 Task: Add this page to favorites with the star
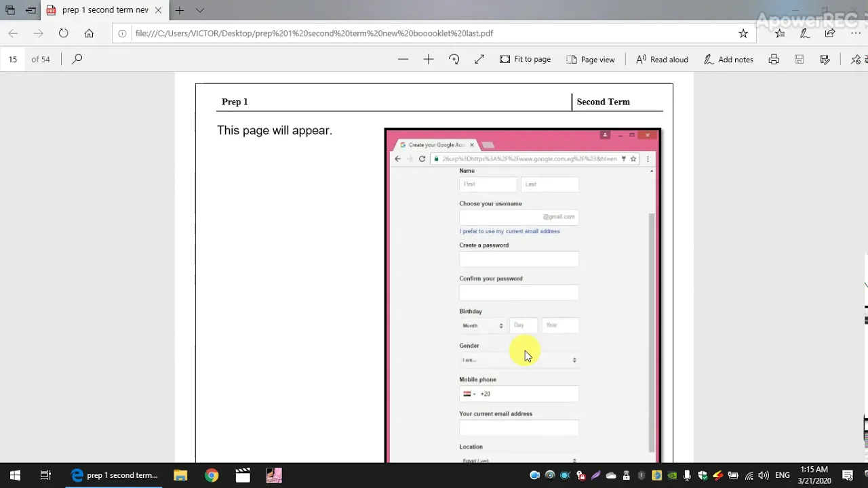pos(743,33)
